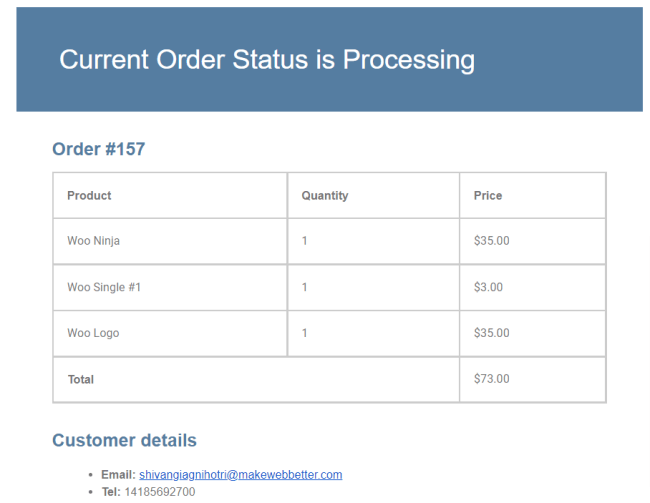The height and width of the screenshot is (503, 650).
Task: Click the Woo Ninja quantity value
Action: [x=305, y=241]
